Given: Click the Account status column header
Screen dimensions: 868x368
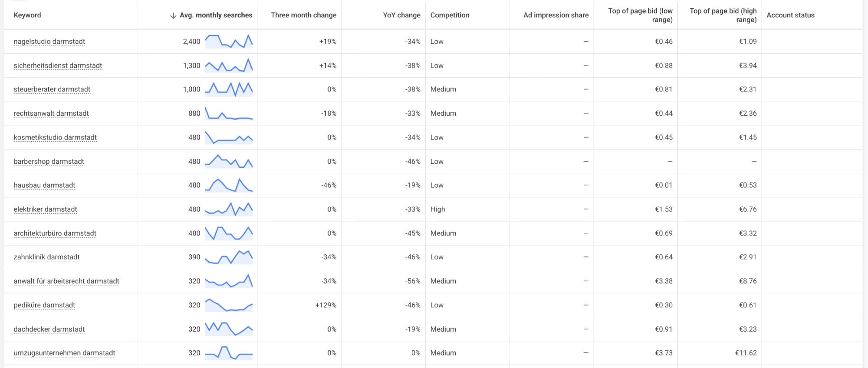Looking at the screenshot, I should [x=790, y=15].
